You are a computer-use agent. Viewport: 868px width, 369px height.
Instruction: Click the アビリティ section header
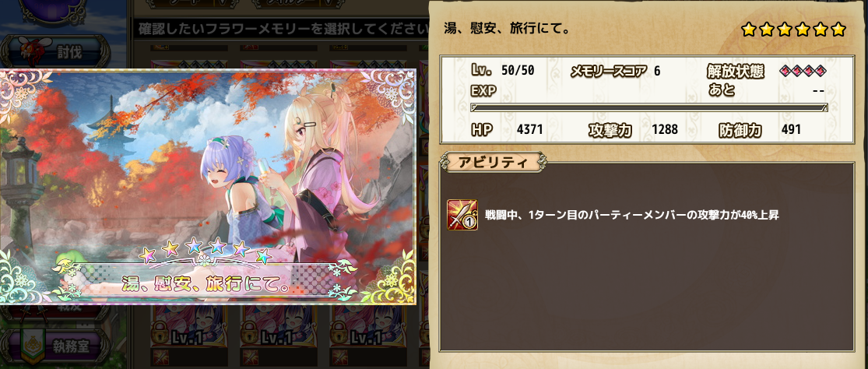[493, 162]
